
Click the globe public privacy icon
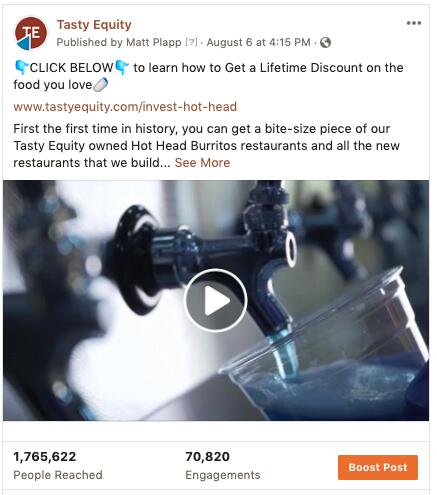[x=325, y=43]
